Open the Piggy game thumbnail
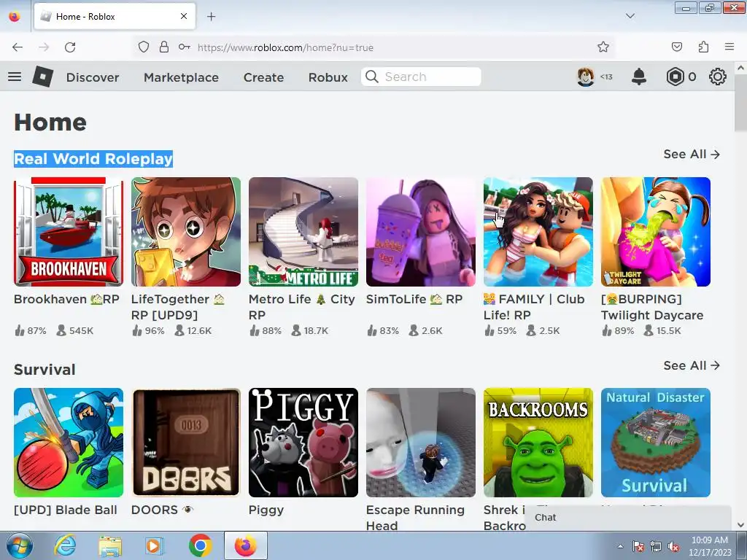 (x=303, y=443)
